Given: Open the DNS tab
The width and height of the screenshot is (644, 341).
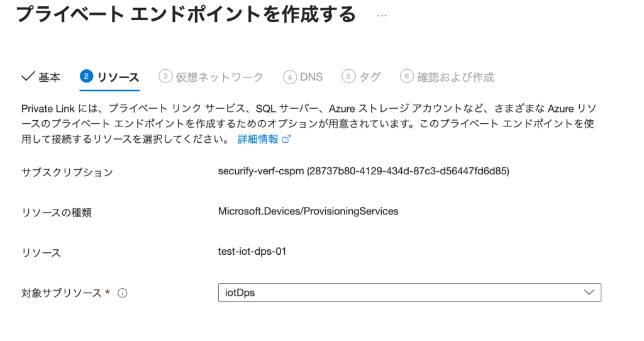Looking at the screenshot, I should pyautogui.click(x=311, y=77).
